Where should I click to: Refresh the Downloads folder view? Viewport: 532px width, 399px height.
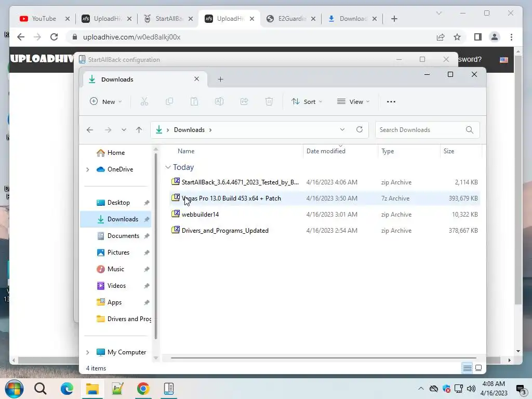[360, 129]
